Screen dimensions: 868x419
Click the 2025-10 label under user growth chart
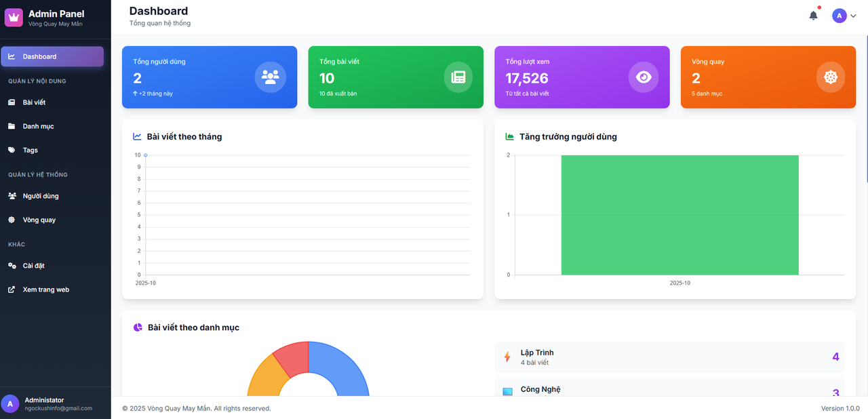coord(679,283)
